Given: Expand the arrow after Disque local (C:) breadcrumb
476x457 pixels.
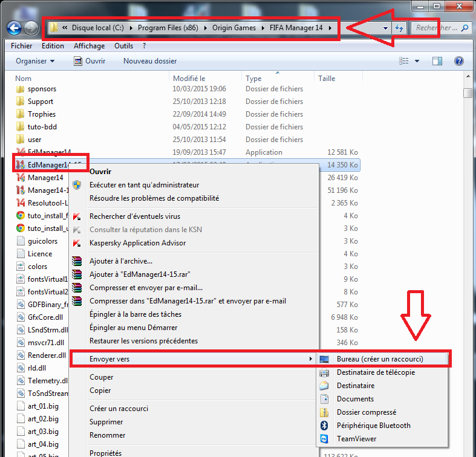Looking at the screenshot, I should pyautogui.click(x=131, y=28).
